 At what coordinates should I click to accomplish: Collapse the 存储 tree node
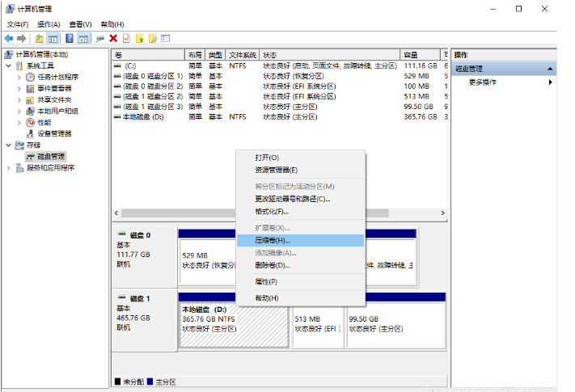pyautogui.click(x=9, y=145)
